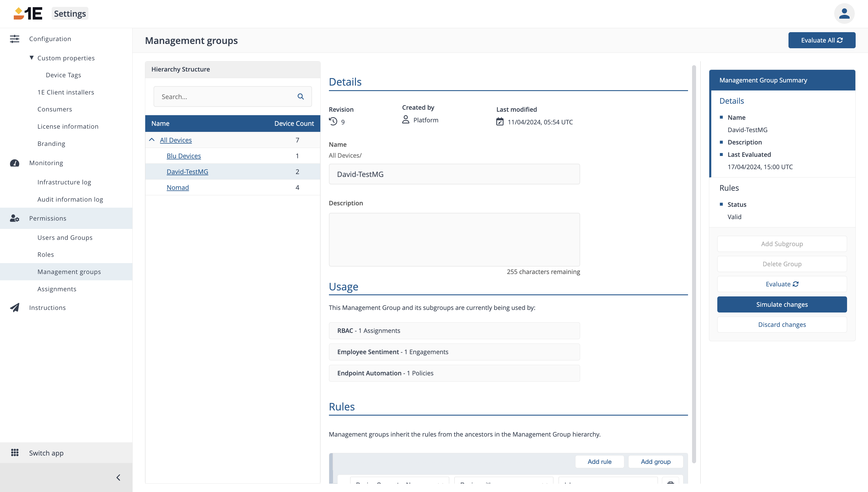Image resolution: width=868 pixels, height=492 pixels.
Task: Click the Permissions user-gear icon
Action: coord(15,218)
